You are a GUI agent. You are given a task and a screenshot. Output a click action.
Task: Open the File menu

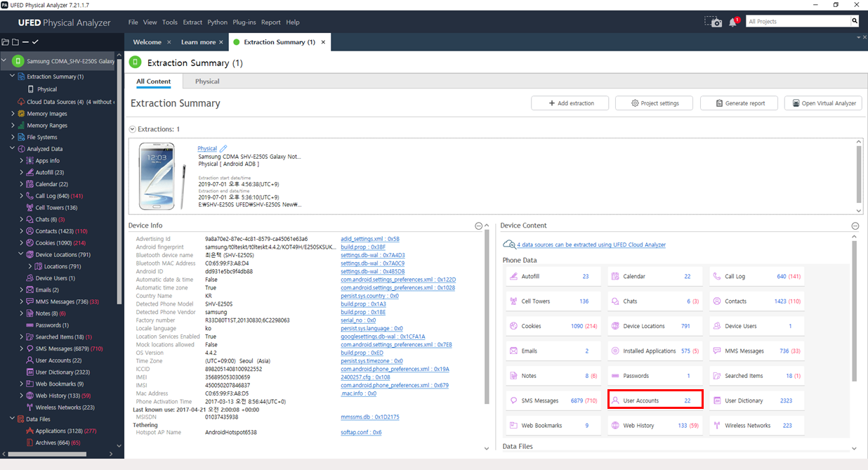point(133,22)
